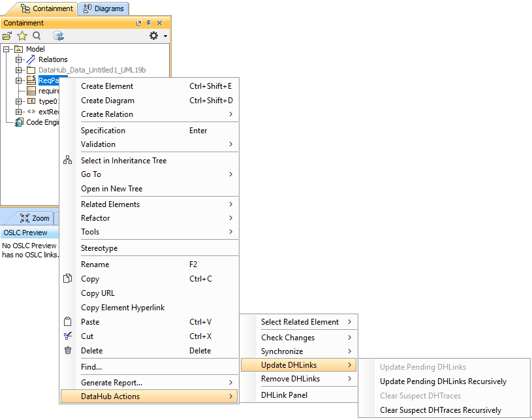
Task: Expand the Relations node
Action: [18, 59]
